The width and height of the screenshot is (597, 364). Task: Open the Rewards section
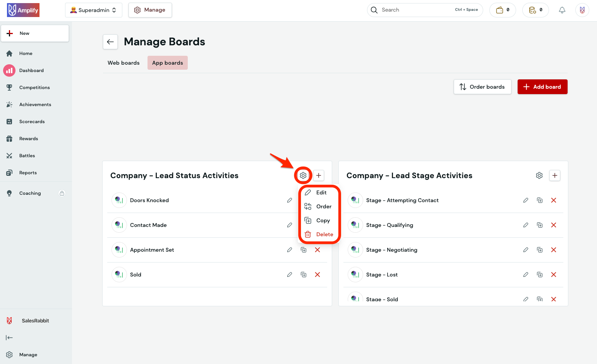click(x=29, y=138)
